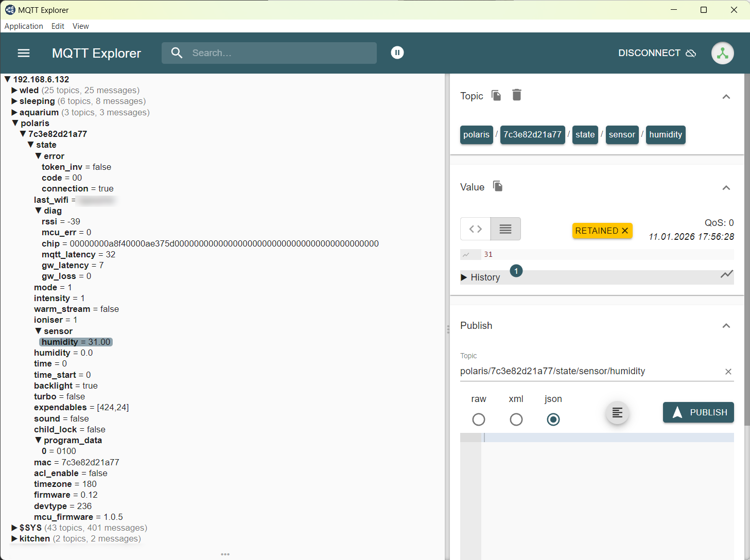Open the hamburger navigation menu
The image size is (750, 560).
(x=24, y=53)
